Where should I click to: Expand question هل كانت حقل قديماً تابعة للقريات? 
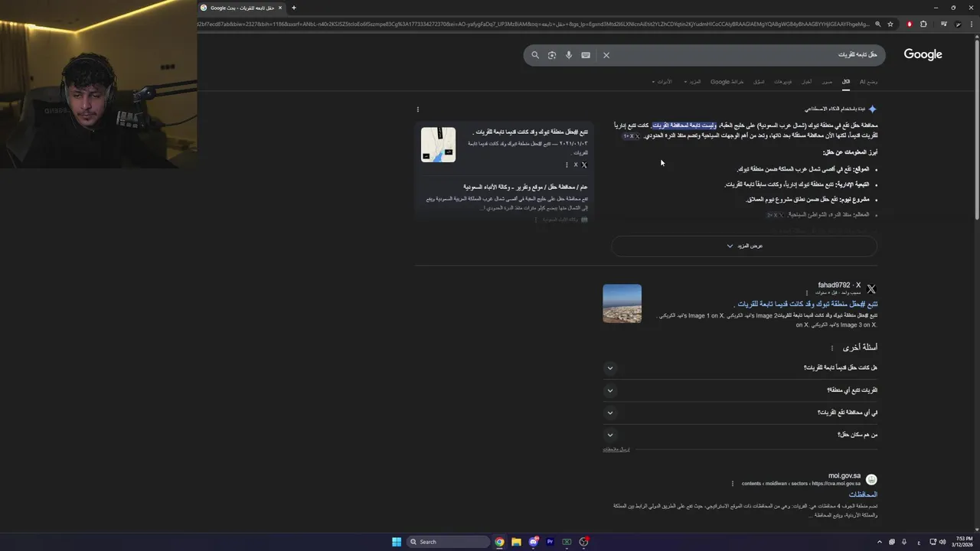click(x=740, y=368)
